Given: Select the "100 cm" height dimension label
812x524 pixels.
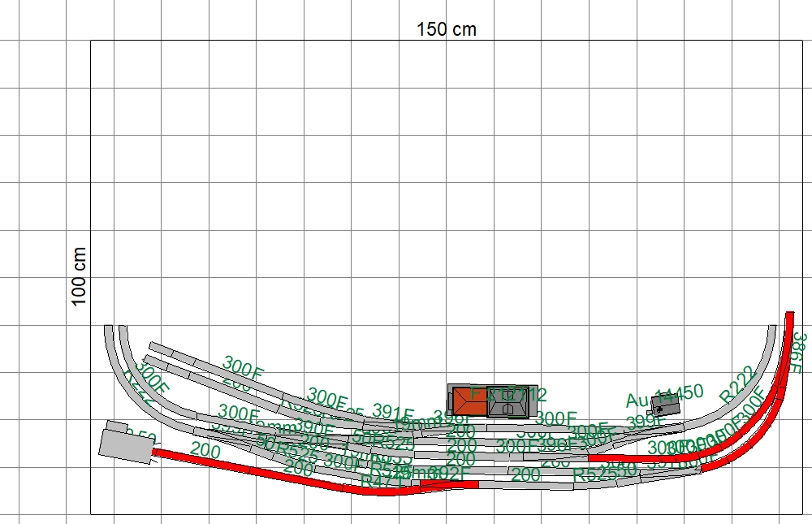Looking at the screenshot, I should click(79, 276).
